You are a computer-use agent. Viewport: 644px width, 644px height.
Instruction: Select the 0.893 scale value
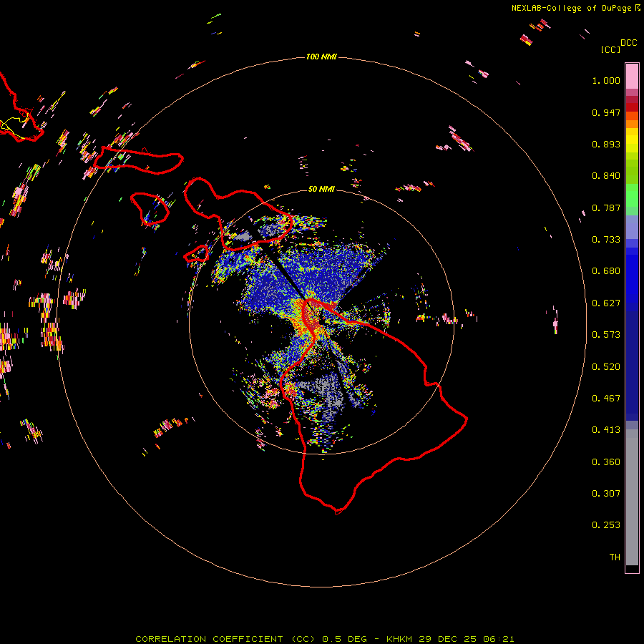coord(606,144)
